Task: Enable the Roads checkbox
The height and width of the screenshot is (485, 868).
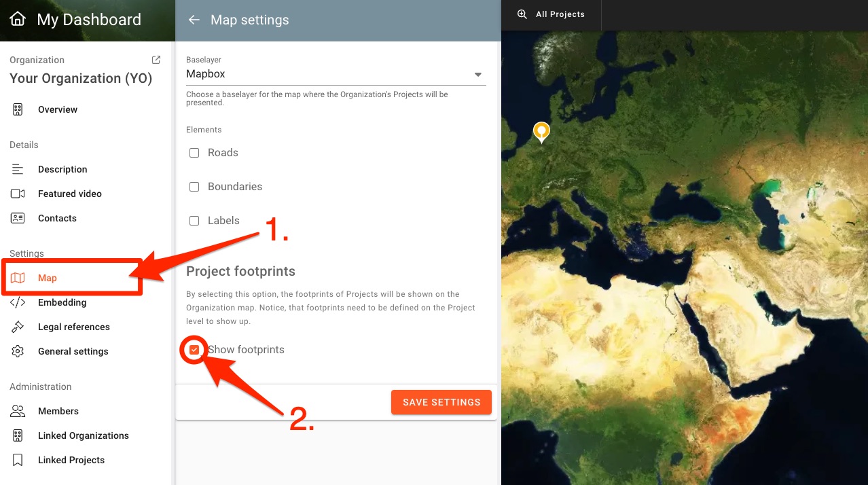Action: coord(194,153)
